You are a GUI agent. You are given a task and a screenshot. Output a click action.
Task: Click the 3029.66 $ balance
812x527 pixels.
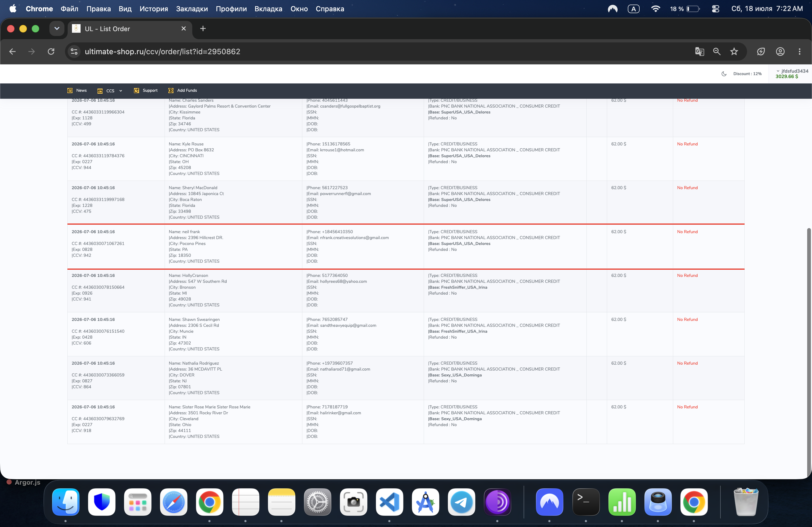click(787, 77)
